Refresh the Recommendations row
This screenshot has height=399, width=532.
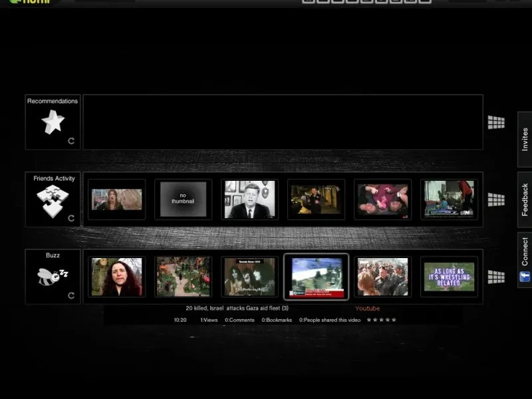[x=71, y=141]
